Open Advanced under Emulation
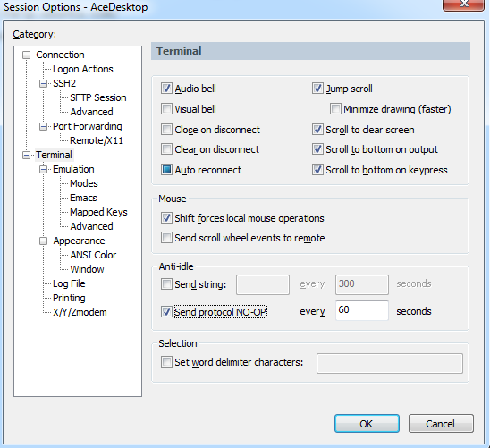490x448 pixels. tap(91, 226)
